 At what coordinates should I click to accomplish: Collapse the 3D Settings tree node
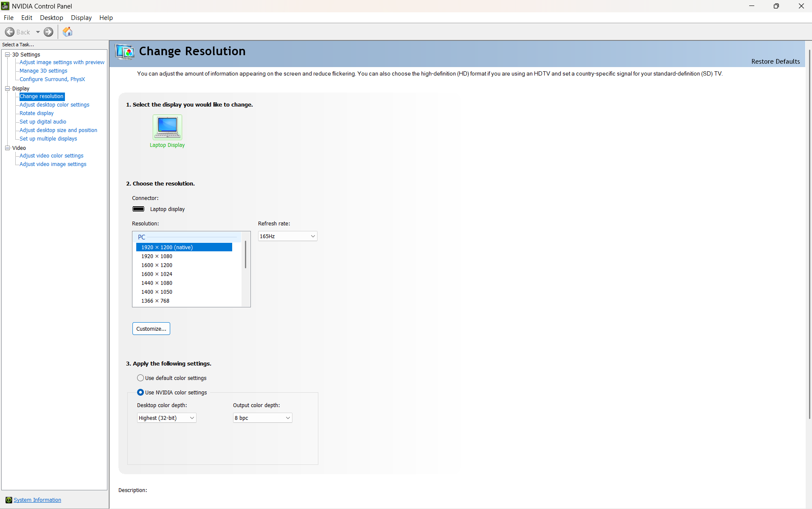[7, 54]
